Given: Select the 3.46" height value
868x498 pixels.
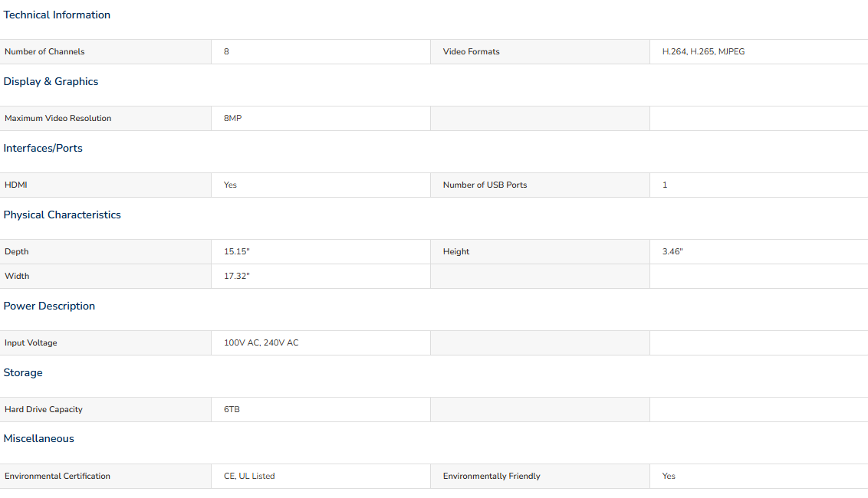Looking at the screenshot, I should [x=672, y=252].
